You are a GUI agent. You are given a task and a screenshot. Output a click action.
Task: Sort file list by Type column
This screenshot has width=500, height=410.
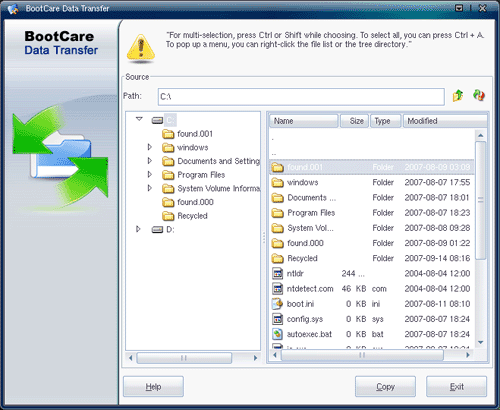(386, 121)
